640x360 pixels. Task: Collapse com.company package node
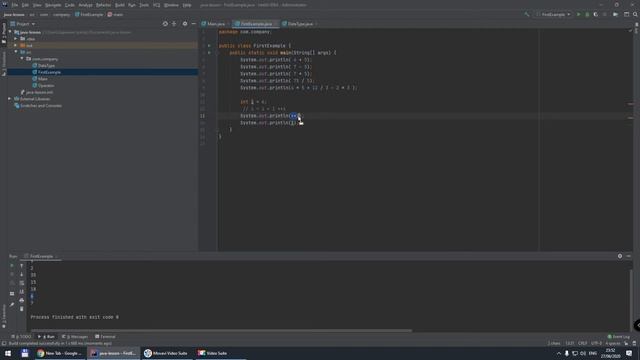[22, 59]
